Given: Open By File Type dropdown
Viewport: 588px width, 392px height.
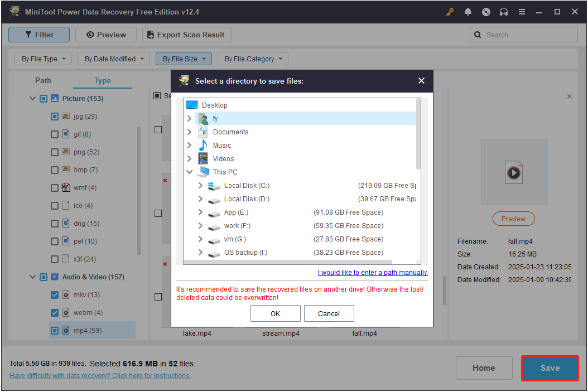Looking at the screenshot, I should point(43,59).
